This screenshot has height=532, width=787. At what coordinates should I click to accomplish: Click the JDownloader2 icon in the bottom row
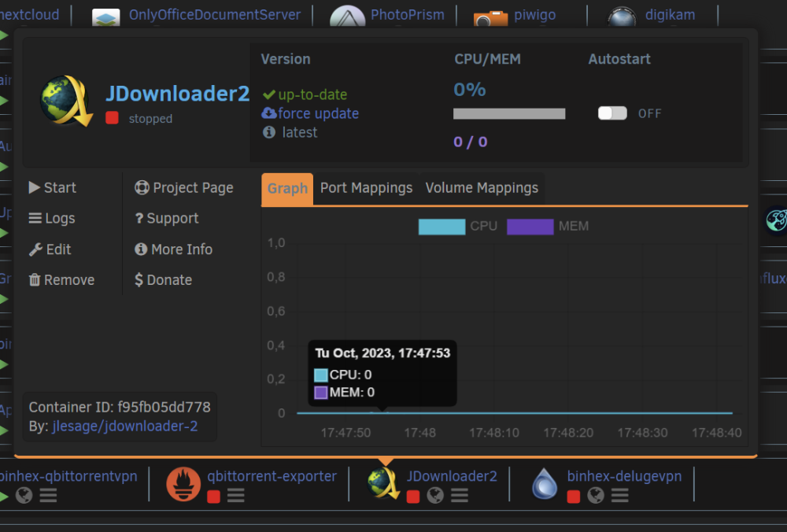pos(383,483)
